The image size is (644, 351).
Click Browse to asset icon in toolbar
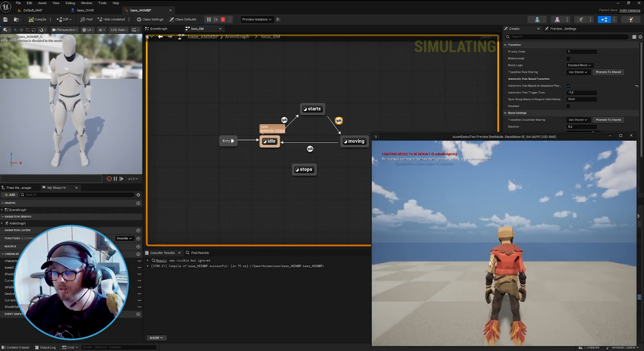[16, 20]
